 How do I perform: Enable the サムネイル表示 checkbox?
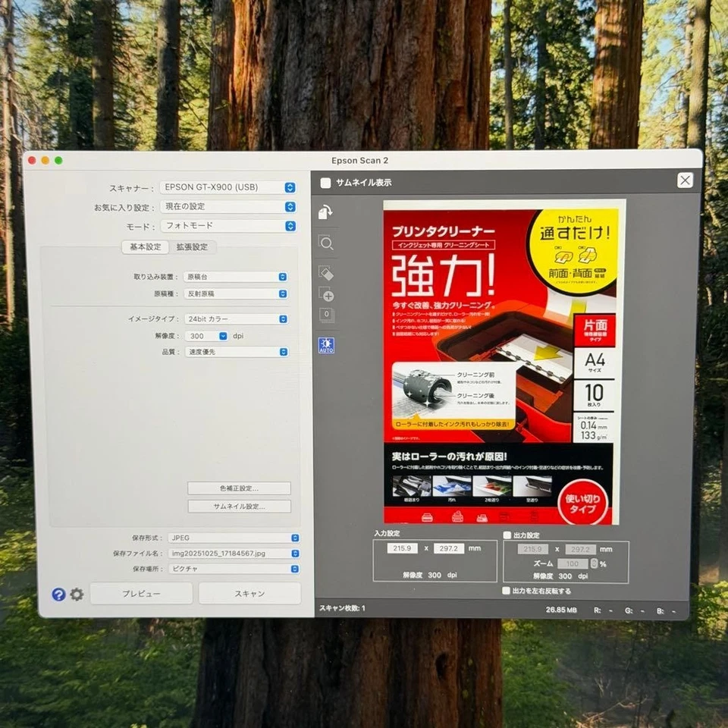click(325, 183)
